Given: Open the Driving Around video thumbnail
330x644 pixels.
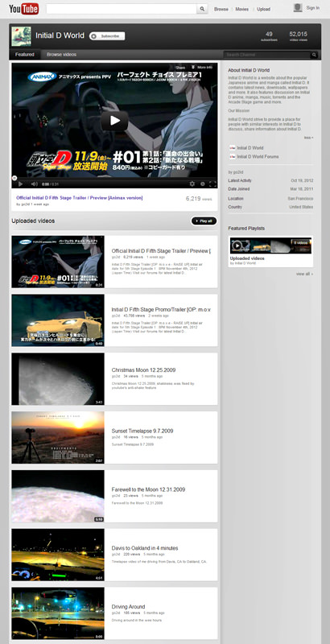Looking at the screenshot, I should 58,613.
